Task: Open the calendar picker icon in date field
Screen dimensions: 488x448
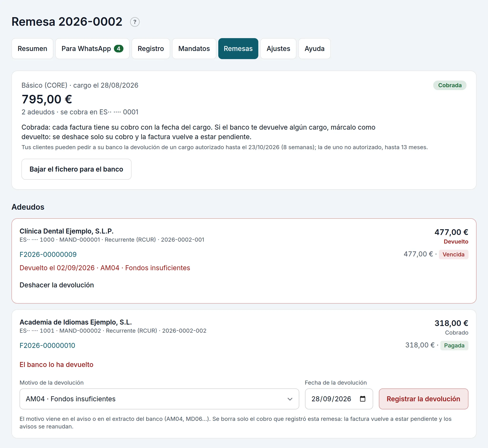Action: [x=363, y=399]
